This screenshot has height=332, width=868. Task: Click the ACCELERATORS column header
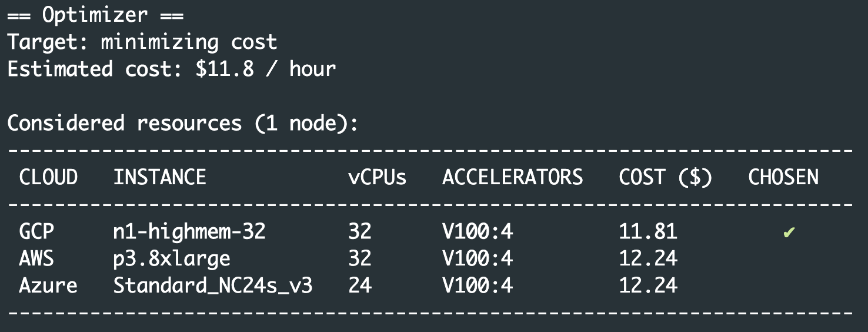tap(513, 177)
